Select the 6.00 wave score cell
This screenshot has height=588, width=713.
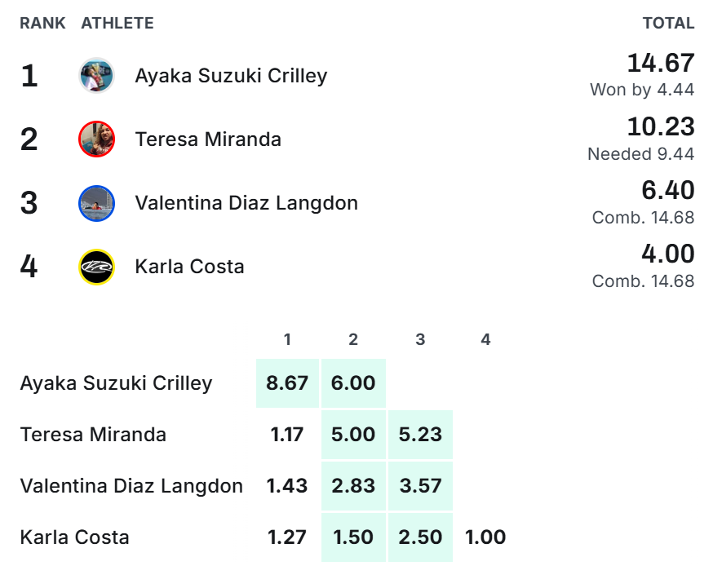[x=353, y=383]
